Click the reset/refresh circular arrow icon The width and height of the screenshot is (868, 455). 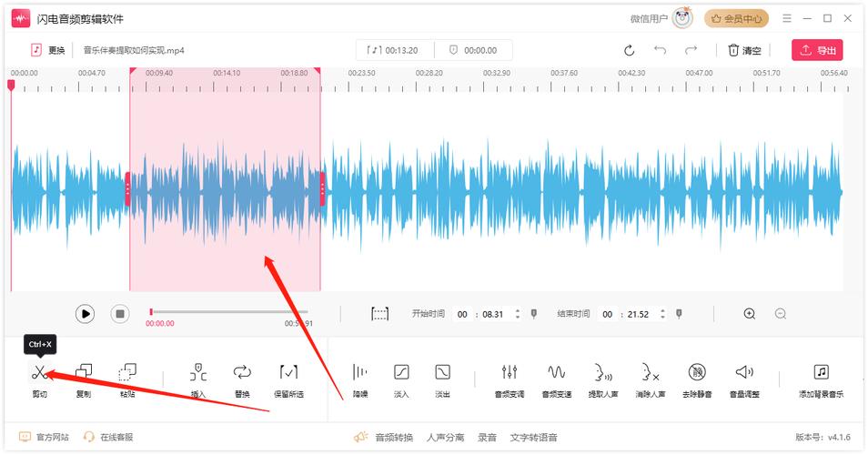(x=629, y=50)
